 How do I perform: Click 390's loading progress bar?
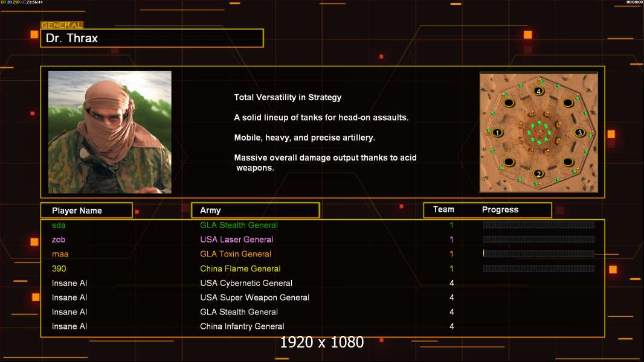(539, 268)
